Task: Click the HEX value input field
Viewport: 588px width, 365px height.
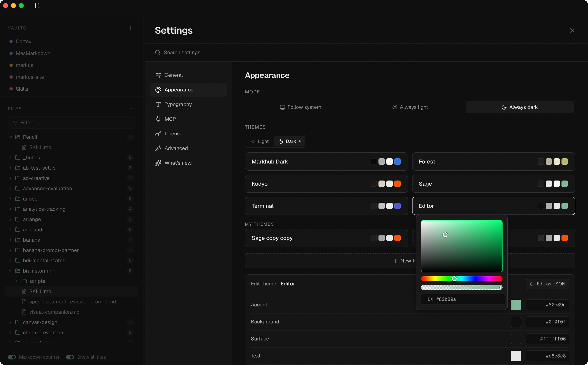Action: (463, 299)
